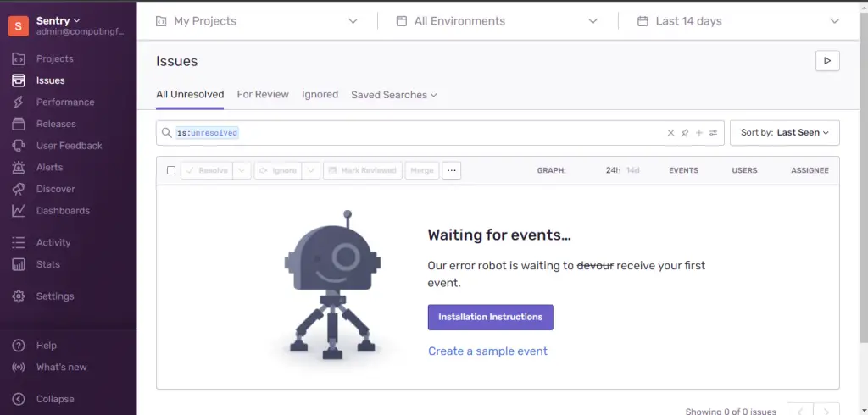Click the Releases sidebar icon

coord(19,124)
